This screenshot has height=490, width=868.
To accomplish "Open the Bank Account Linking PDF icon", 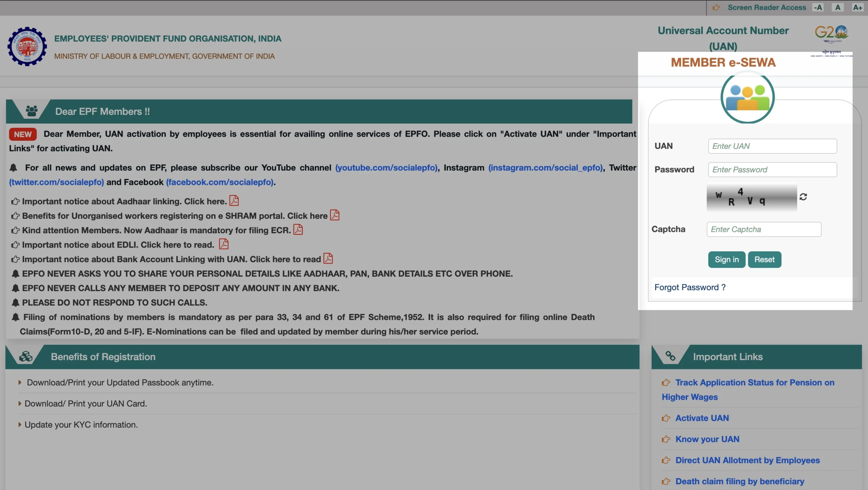I will (x=328, y=258).
